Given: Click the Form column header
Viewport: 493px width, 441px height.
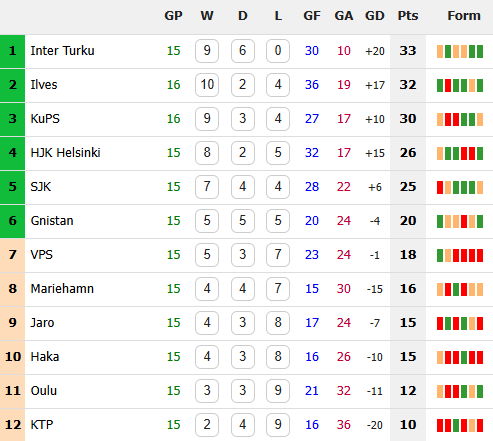Looking at the screenshot, I should (464, 16).
